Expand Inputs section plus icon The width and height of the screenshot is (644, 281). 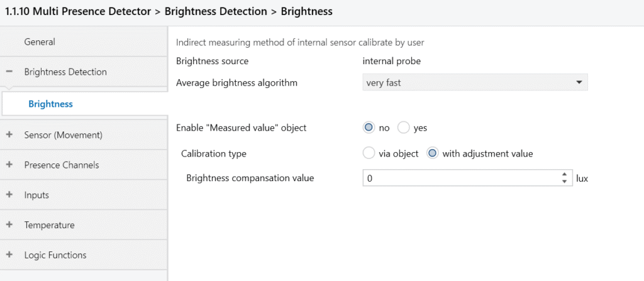coord(9,195)
